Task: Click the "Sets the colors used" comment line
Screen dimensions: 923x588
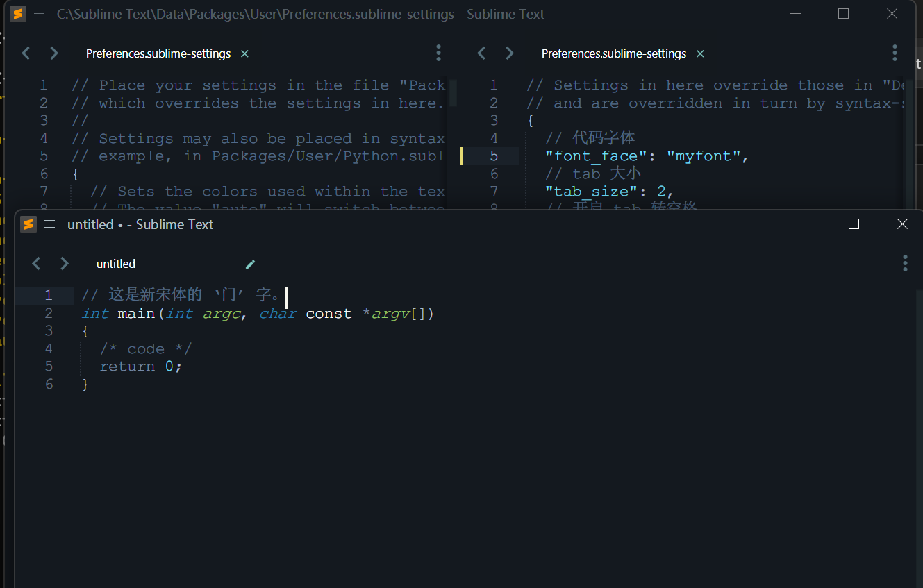Action: click(x=268, y=192)
